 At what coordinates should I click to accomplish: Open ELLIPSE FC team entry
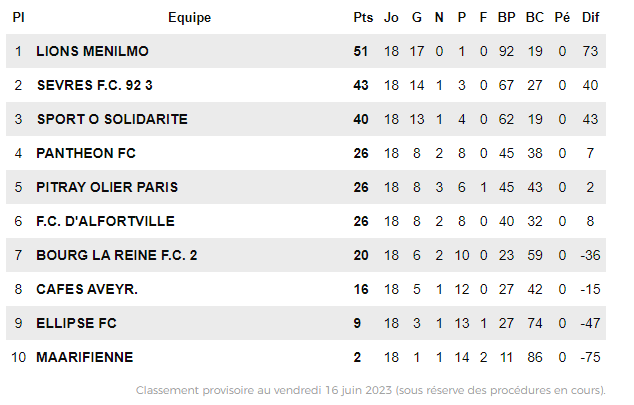point(75,323)
